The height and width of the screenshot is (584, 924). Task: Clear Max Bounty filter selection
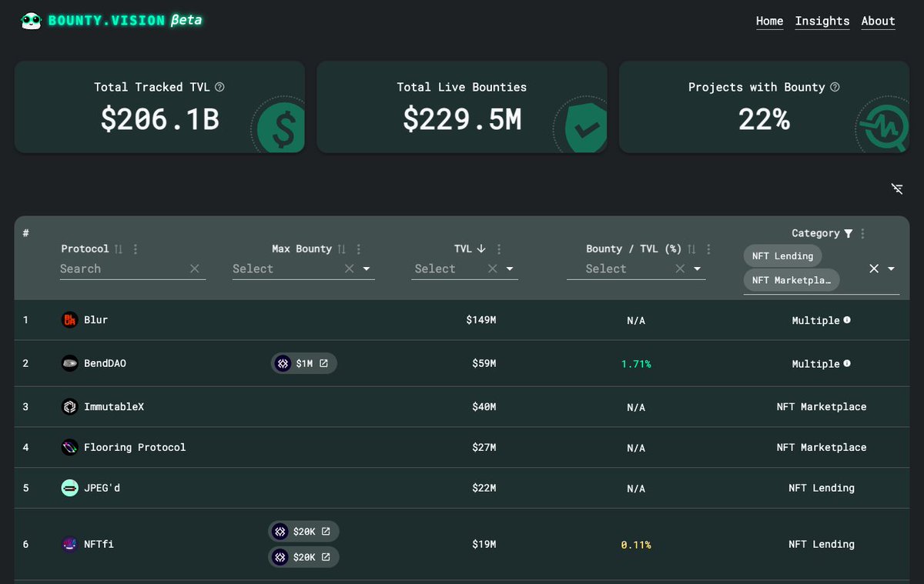tap(349, 269)
